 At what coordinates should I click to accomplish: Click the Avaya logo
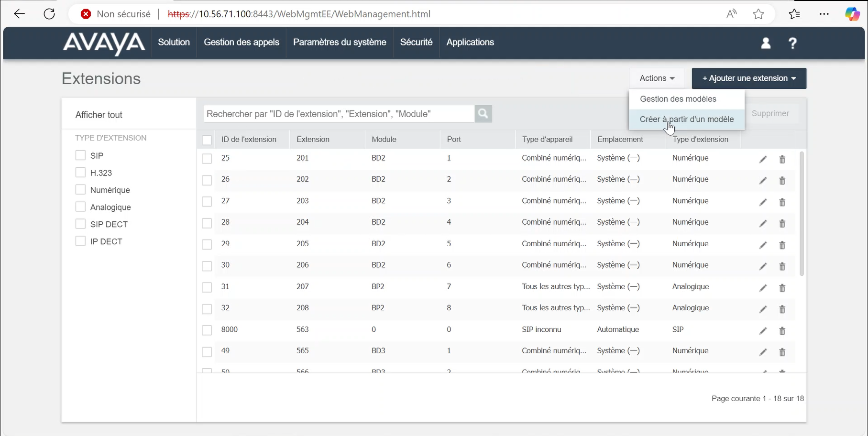click(104, 43)
